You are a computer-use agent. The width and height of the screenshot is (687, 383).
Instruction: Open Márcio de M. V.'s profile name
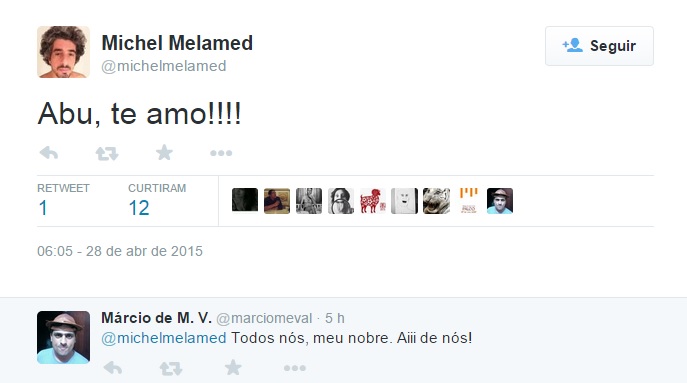156,318
